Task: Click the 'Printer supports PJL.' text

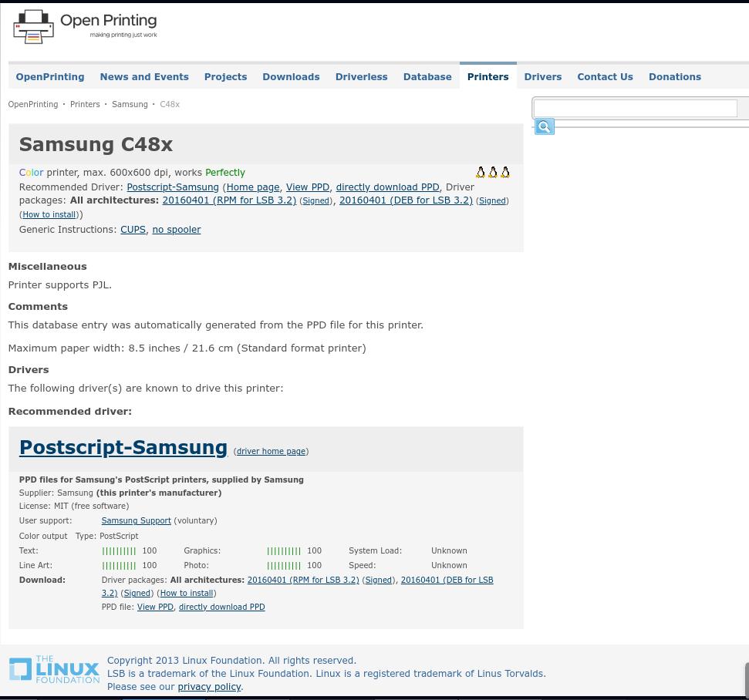Action: point(59,285)
